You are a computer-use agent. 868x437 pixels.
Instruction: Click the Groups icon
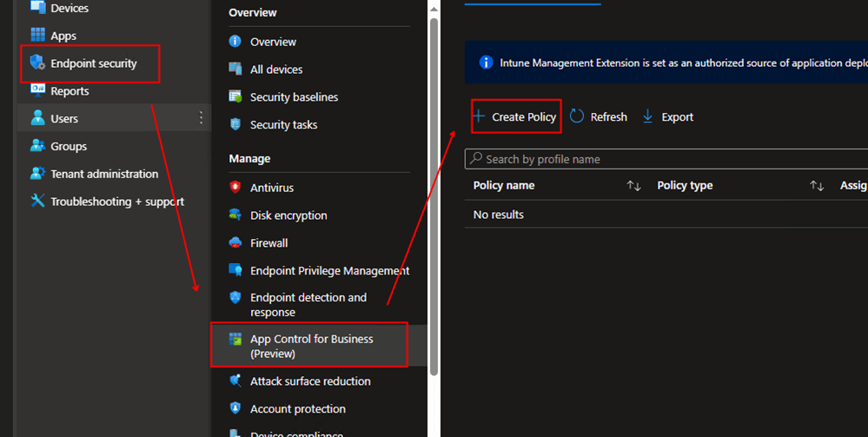point(37,146)
